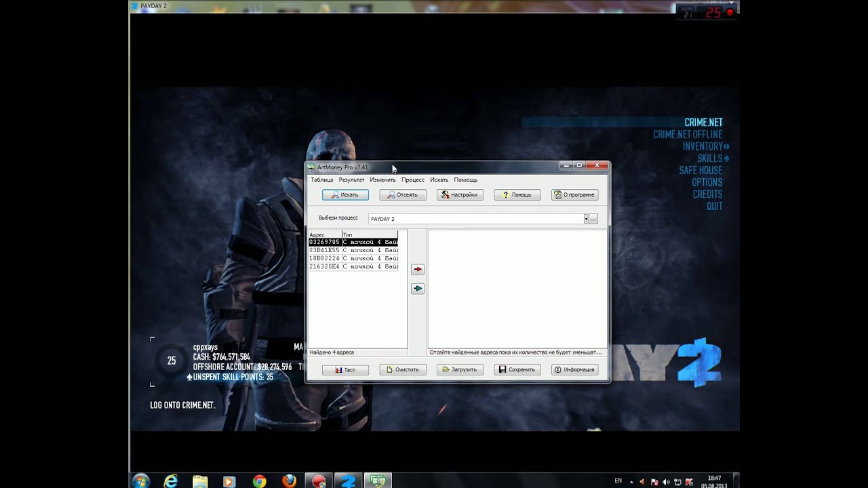This screenshot has width=868, height=488.
Task: Select address row 216320E4
Action: pos(353,266)
